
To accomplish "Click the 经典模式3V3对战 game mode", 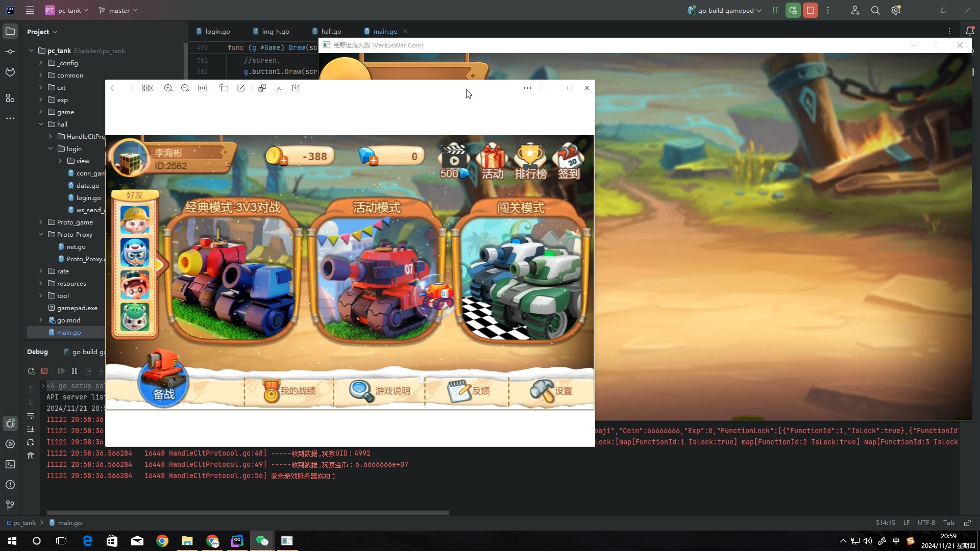I will coord(234,269).
